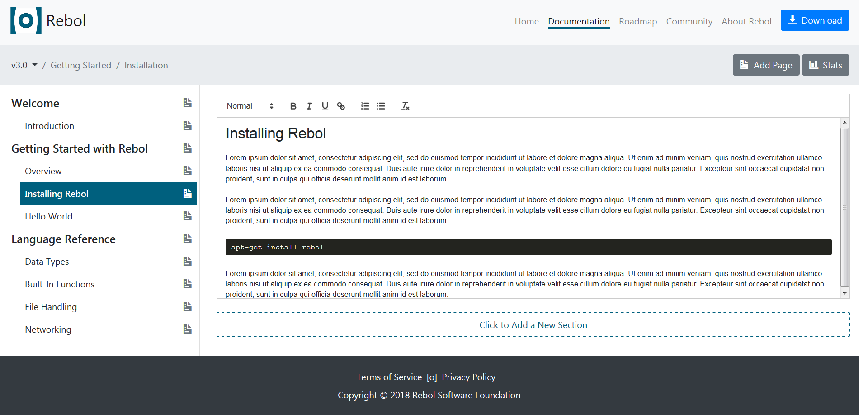This screenshot has width=868, height=415.
Task: Click the page icon beside Hello World
Action: point(188,216)
